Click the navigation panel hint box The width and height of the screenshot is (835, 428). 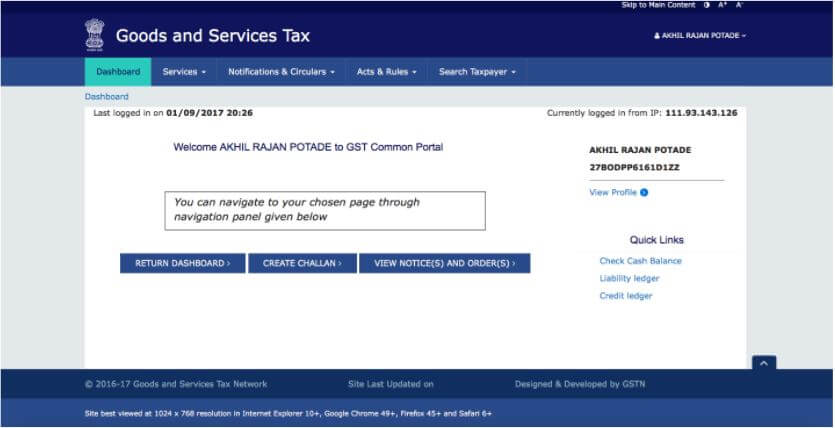tap(325, 211)
